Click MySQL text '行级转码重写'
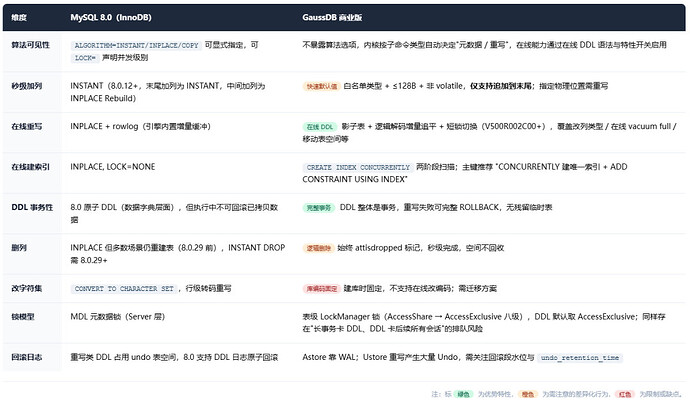690x402 pixels. pyautogui.click(x=208, y=288)
